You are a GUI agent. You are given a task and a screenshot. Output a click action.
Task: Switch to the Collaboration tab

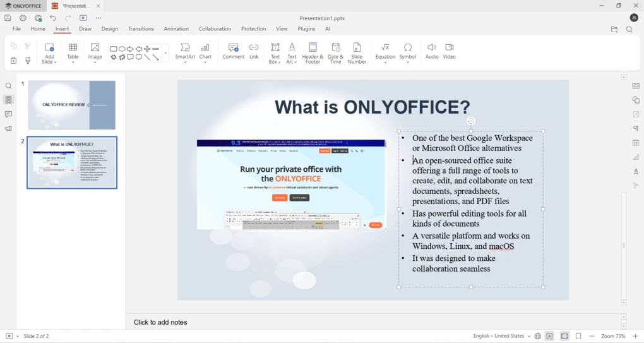tap(215, 29)
